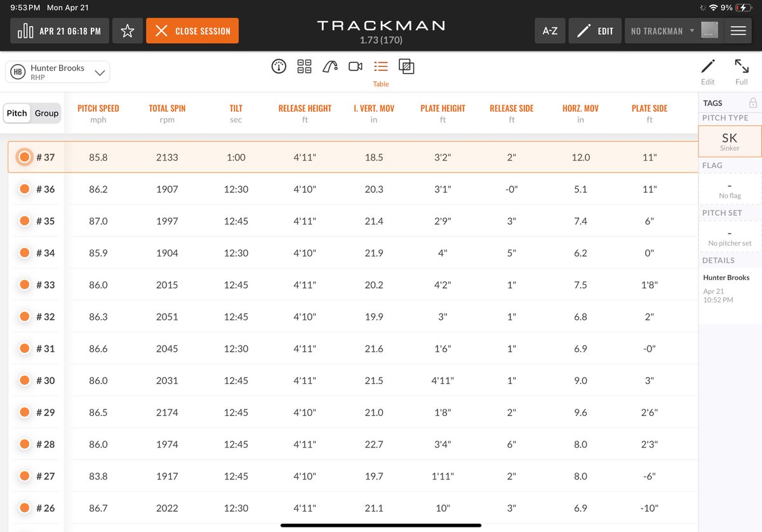Switch to the tile grid view
762x532 pixels.
304,66
